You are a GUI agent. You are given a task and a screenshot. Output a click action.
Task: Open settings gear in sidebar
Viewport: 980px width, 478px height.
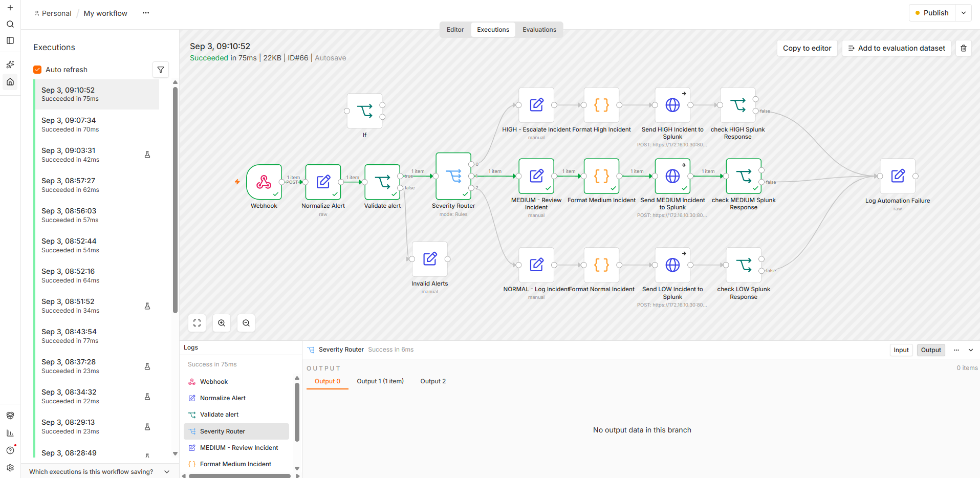tap(10, 468)
